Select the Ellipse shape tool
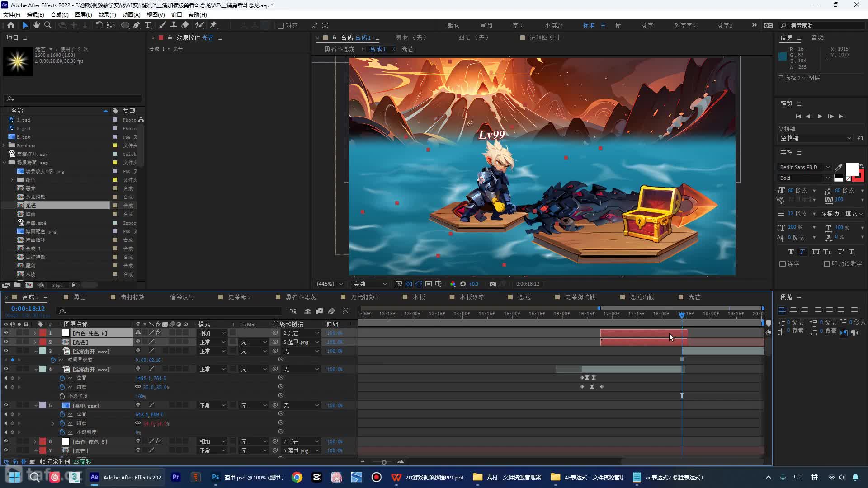The height and width of the screenshot is (488, 868). (125, 25)
